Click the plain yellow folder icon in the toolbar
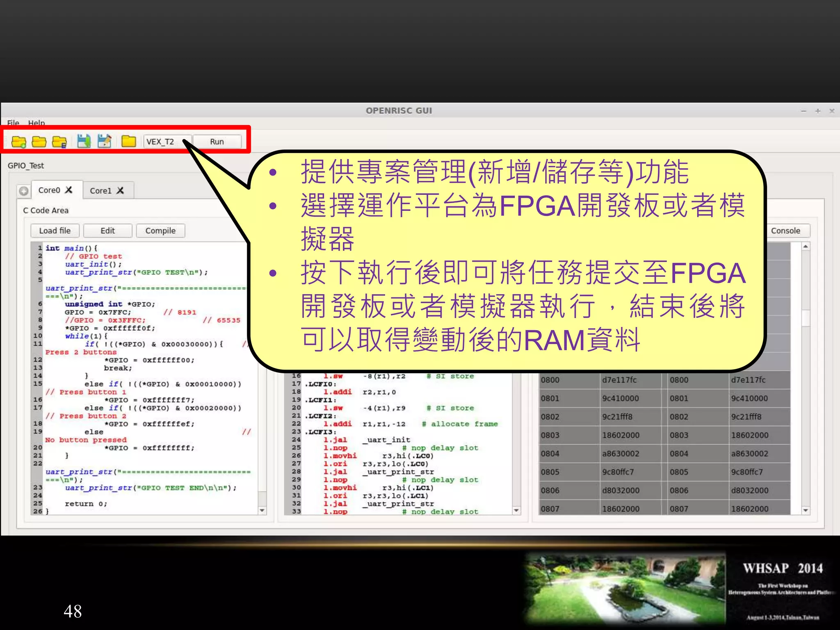Screen dimensions: 840x630 pyautogui.click(x=129, y=141)
